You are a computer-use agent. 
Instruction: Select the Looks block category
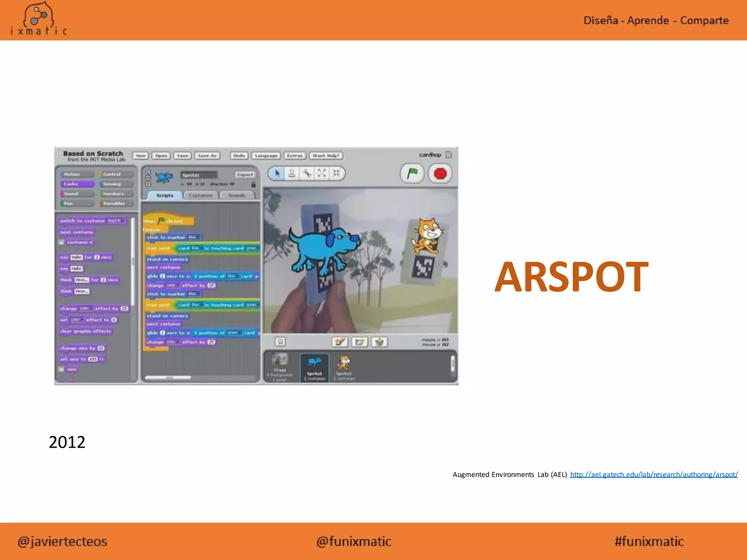coord(77,184)
